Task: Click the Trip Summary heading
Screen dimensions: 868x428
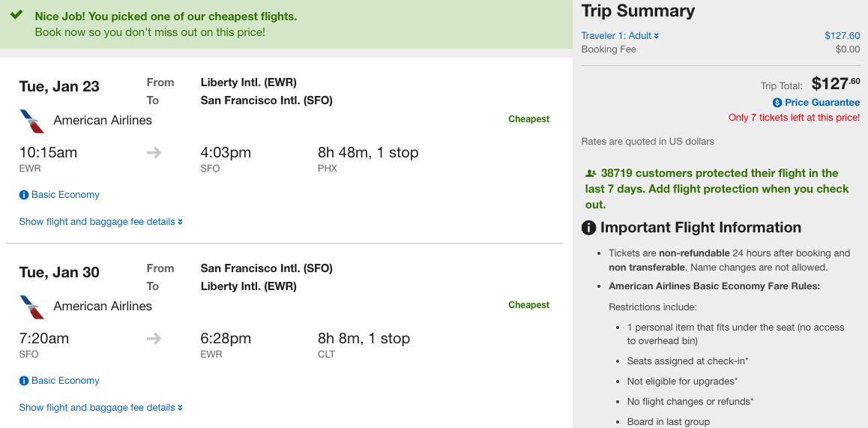Action: pyautogui.click(x=638, y=11)
